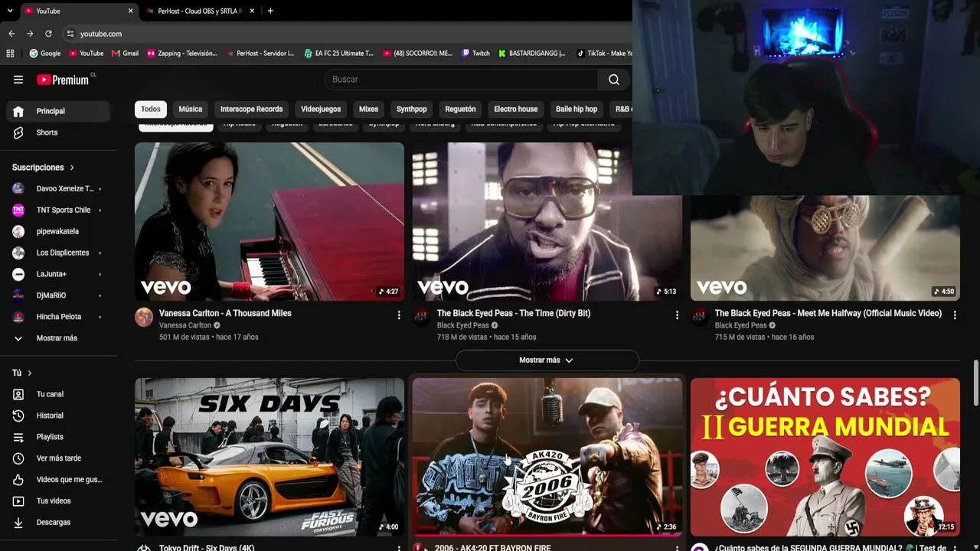Select the Electro house chip
The height and width of the screenshot is (551, 980).
(516, 109)
